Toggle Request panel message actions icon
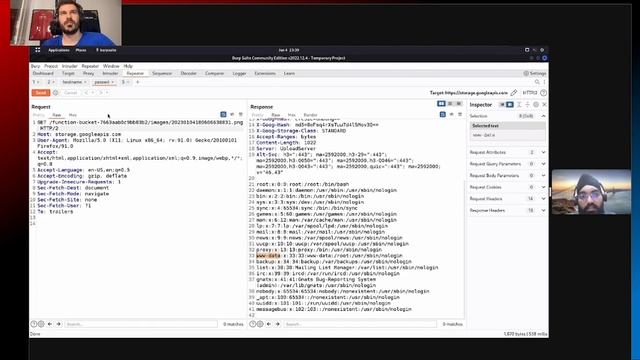640x360 pixels. coord(223,115)
